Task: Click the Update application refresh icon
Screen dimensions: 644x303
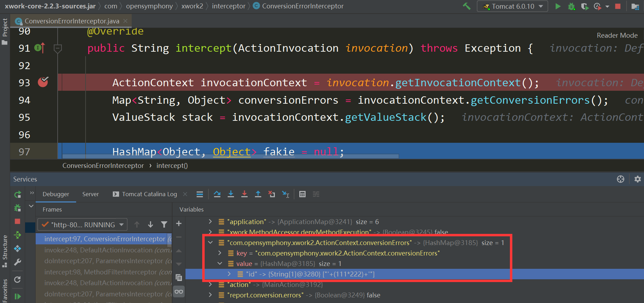Action: [x=17, y=279]
